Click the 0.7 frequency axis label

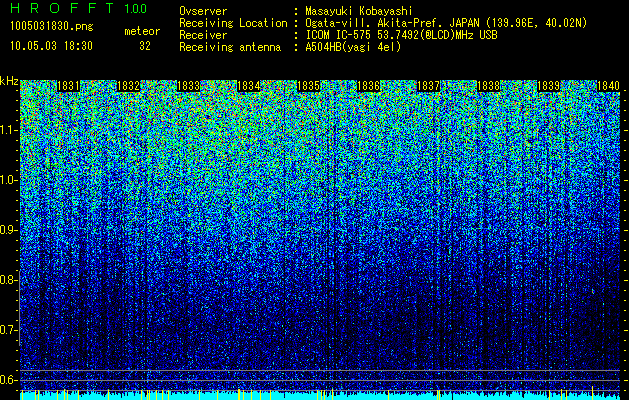pos(9,330)
